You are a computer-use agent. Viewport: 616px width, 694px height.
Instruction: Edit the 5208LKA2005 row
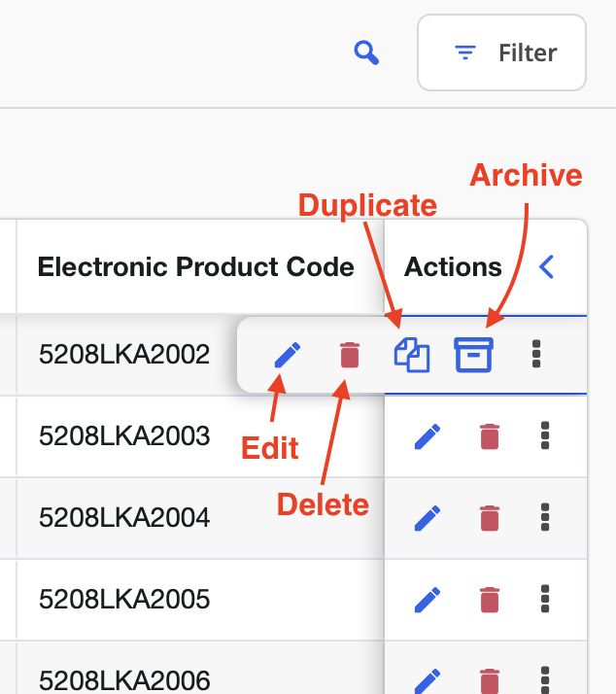[x=428, y=600]
